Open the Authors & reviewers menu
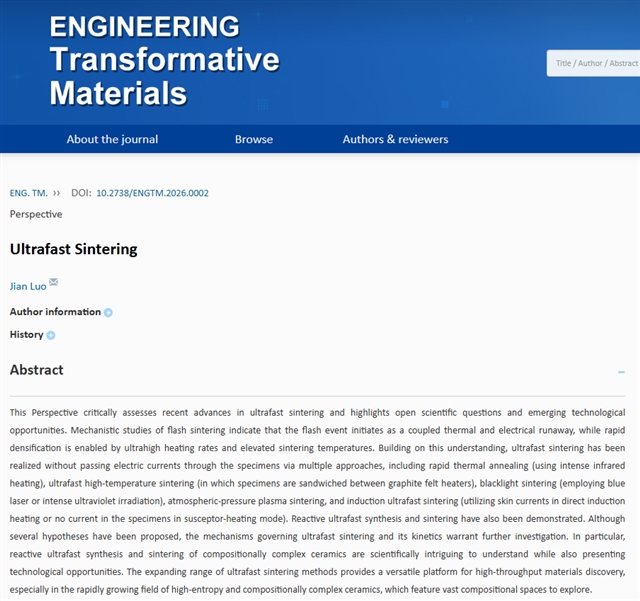The height and width of the screenshot is (601, 640). 395,139
